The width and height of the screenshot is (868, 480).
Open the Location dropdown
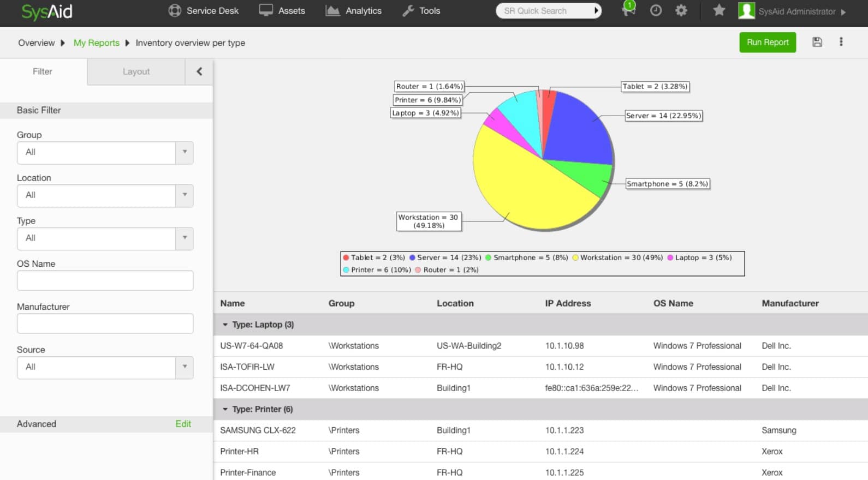[x=105, y=195]
